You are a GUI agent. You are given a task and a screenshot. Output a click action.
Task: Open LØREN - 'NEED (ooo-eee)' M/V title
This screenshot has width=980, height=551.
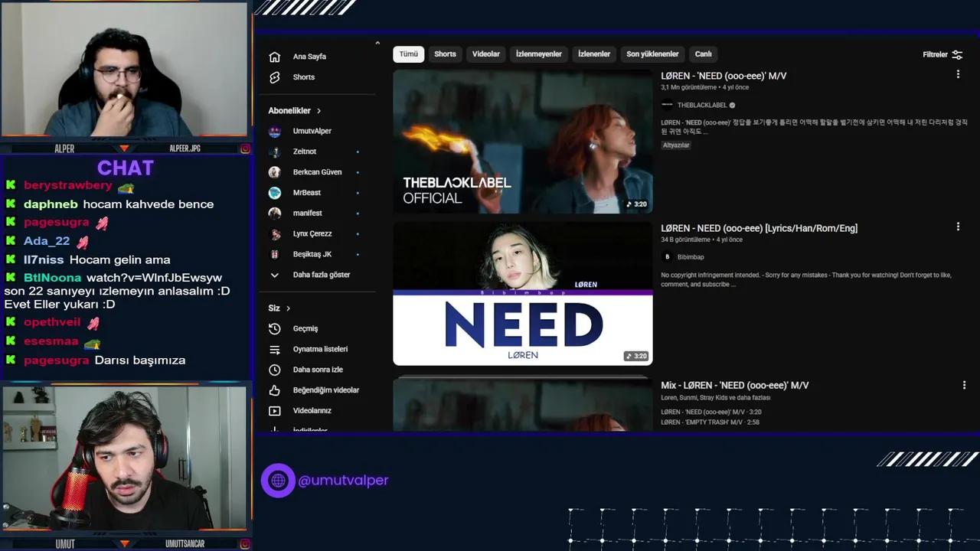pyautogui.click(x=724, y=76)
